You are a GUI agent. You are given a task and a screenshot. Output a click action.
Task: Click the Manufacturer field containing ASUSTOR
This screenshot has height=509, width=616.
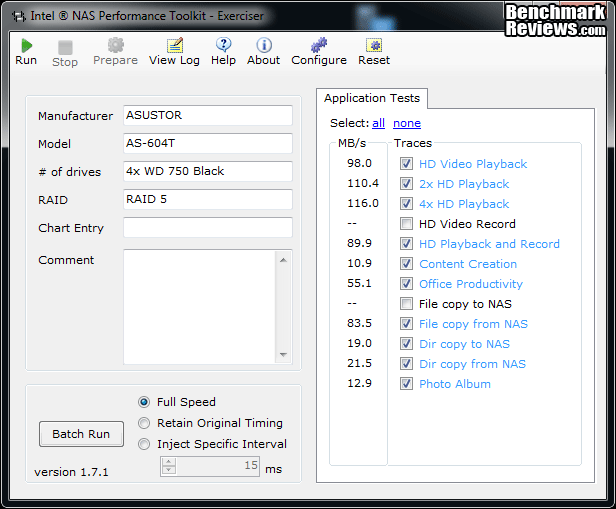pyautogui.click(x=208, y=115)
